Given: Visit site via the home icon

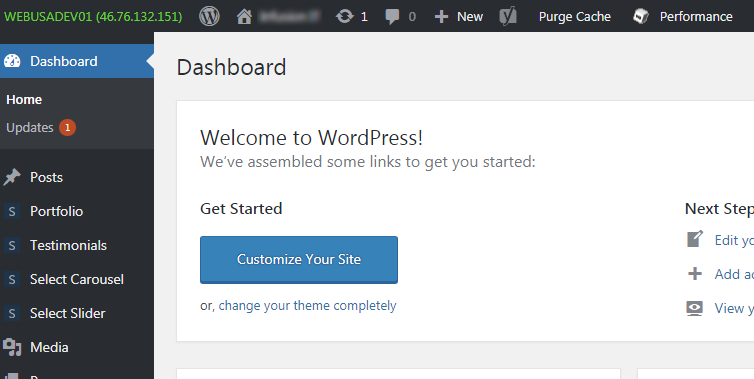Looking at the screenshot, I should pos(244,17).
